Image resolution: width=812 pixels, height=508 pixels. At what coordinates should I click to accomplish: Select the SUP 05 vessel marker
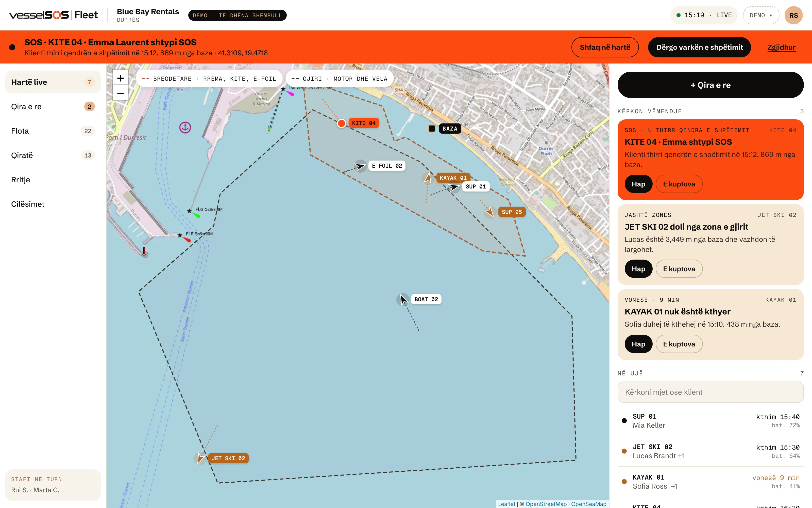490,212
